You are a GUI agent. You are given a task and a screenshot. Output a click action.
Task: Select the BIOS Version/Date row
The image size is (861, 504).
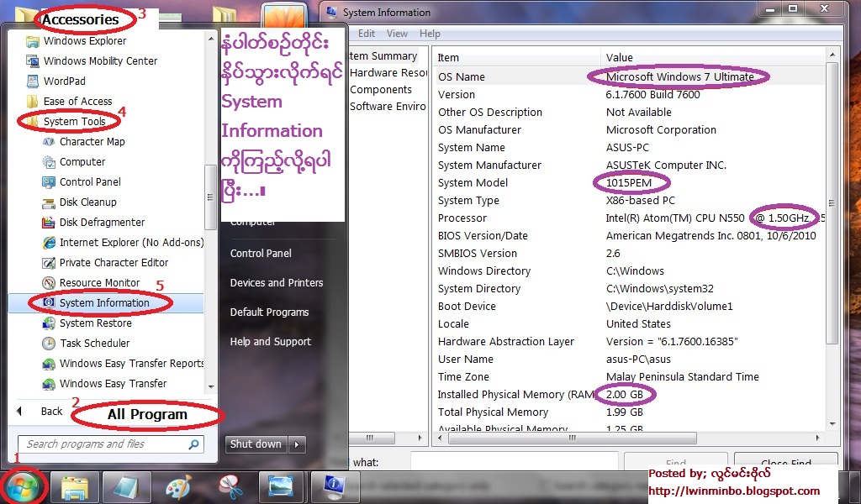629,236
